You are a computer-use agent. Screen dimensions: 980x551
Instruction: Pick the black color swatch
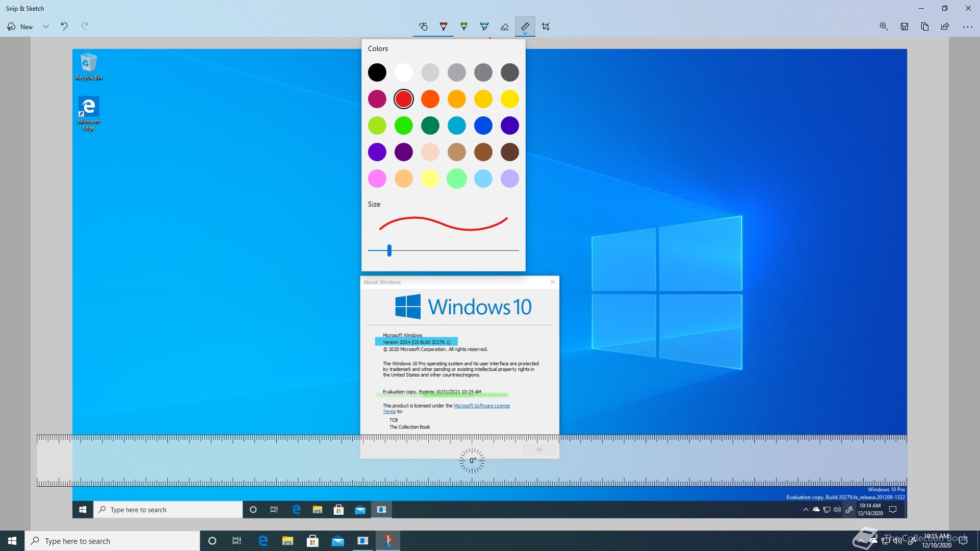377,72
